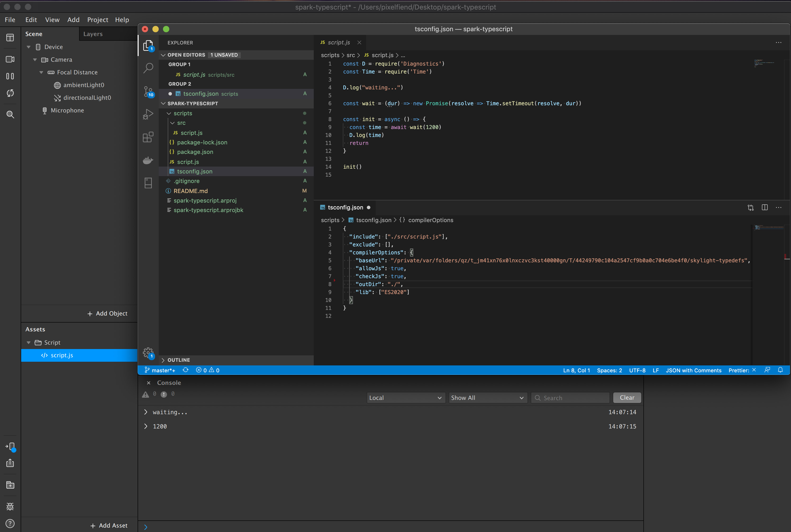This screenshot has height=532, width=791.
Task: Open the Source Control view icon
Action: coord(148,91)
